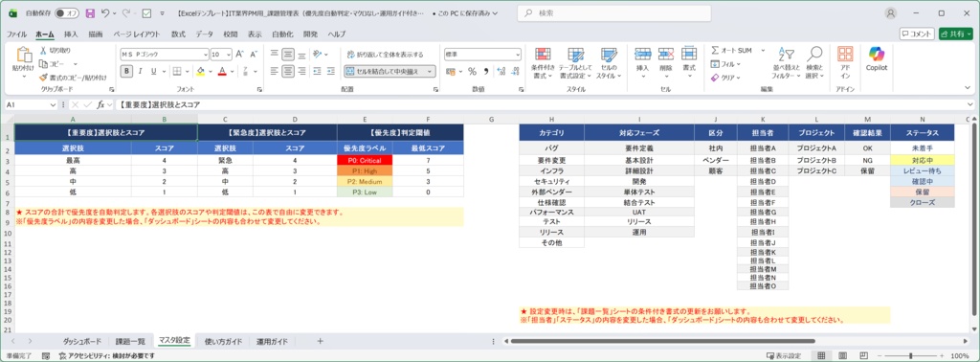The height and width of the screenshot is (362, 980).
Task: Apply the red font color swatch
Action: point(222,71)
